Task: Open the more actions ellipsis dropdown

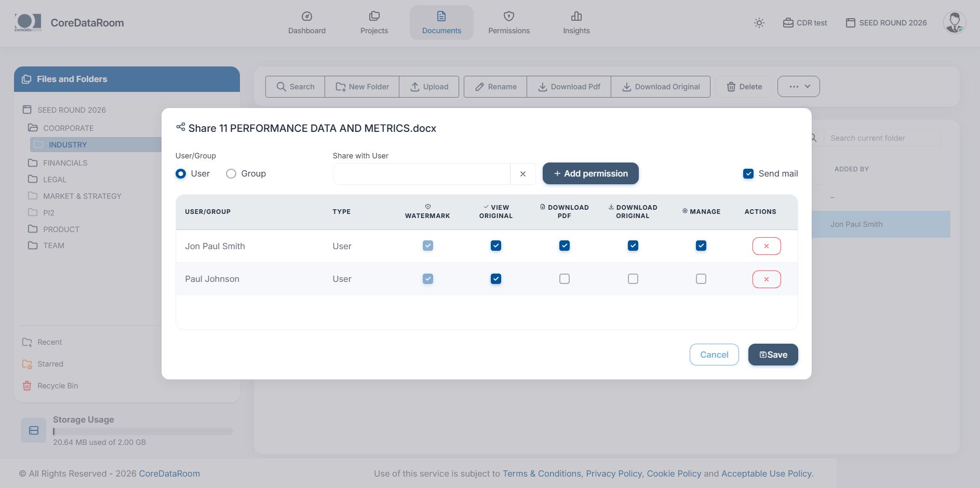Action: tap(799, 87)
